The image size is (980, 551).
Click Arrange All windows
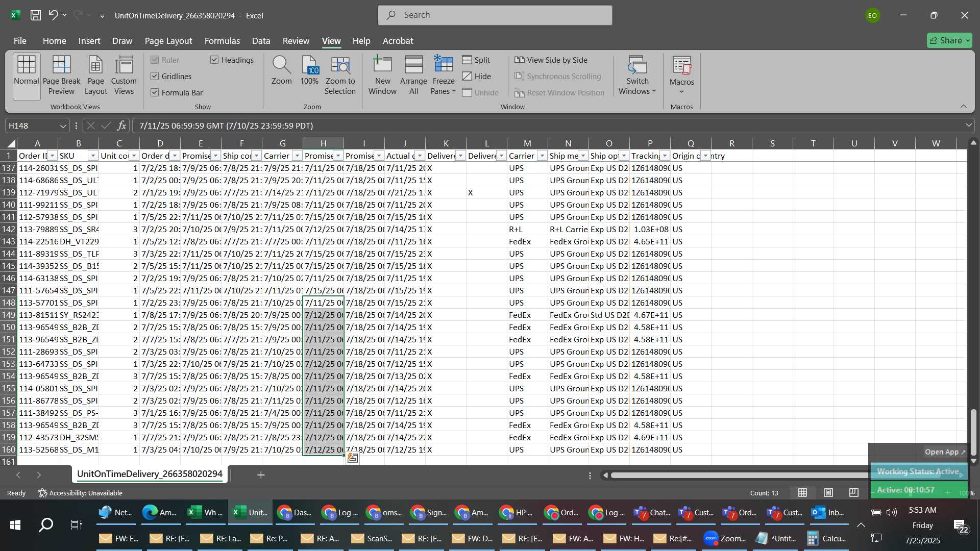[413, 76]
